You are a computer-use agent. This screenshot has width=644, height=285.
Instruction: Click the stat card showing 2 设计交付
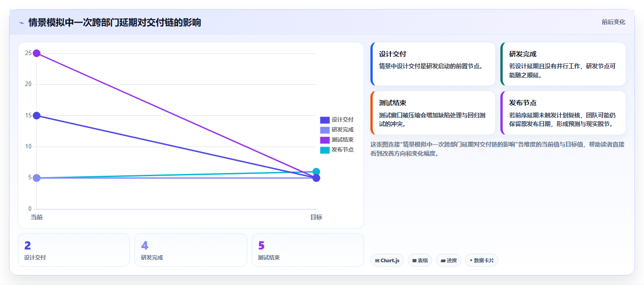click(74, 250)
